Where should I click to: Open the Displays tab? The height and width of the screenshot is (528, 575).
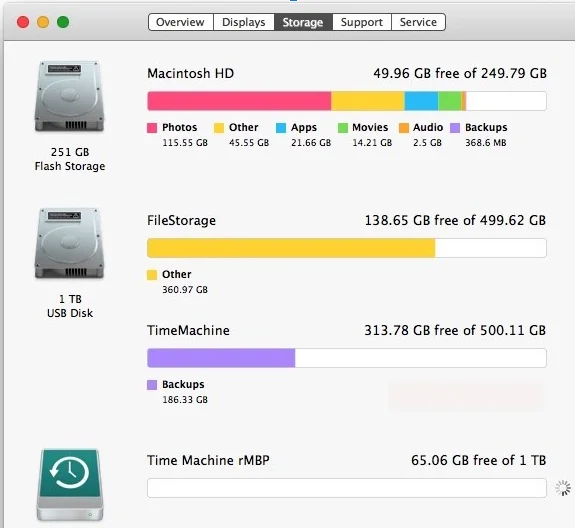click(x=244, y=22)
